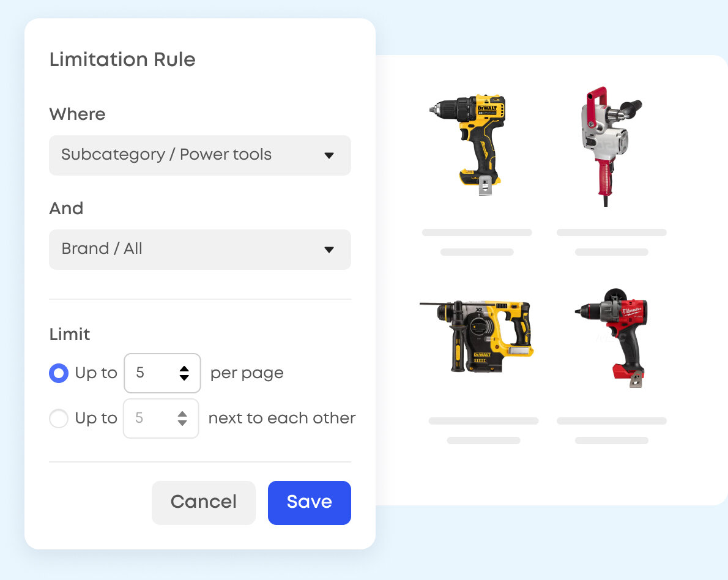728x580 pixels.
Task: Cancel the limitation rule dialog
Action: (203, 502)
